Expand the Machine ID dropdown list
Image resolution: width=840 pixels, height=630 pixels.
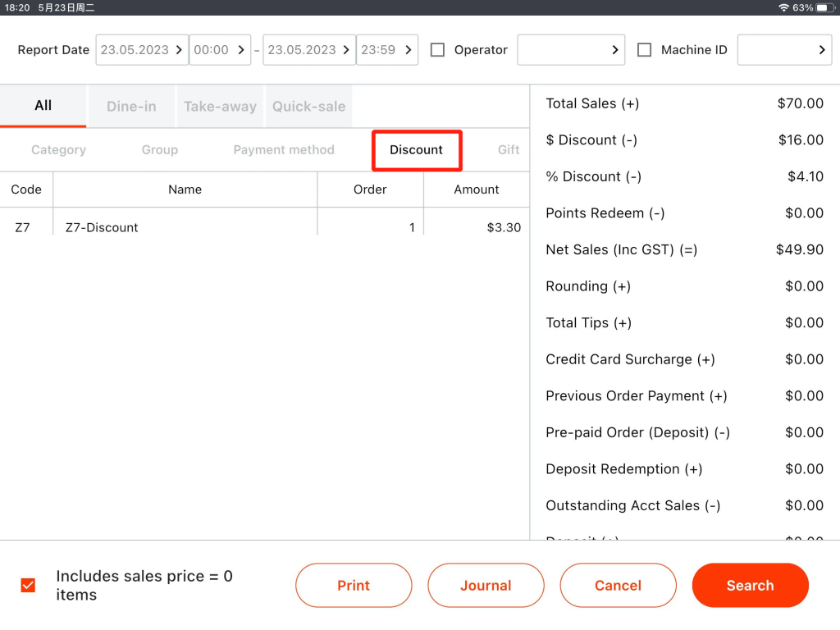pos(784,50)
